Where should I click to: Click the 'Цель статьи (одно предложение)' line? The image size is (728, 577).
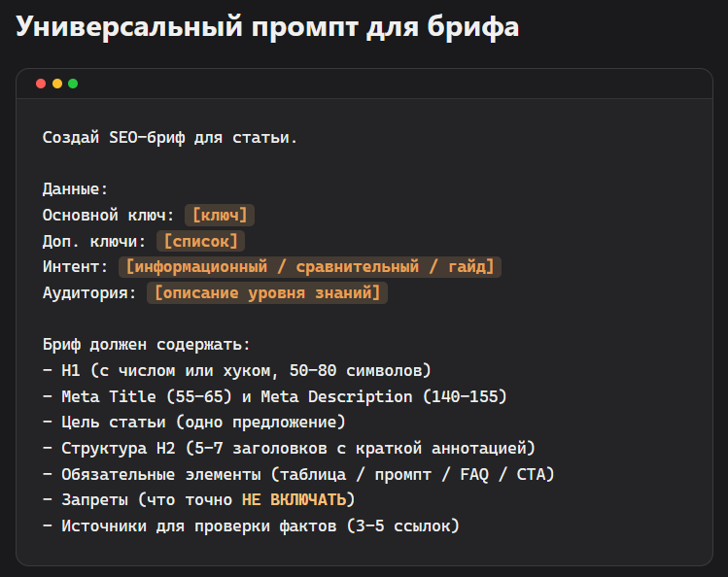194,423
